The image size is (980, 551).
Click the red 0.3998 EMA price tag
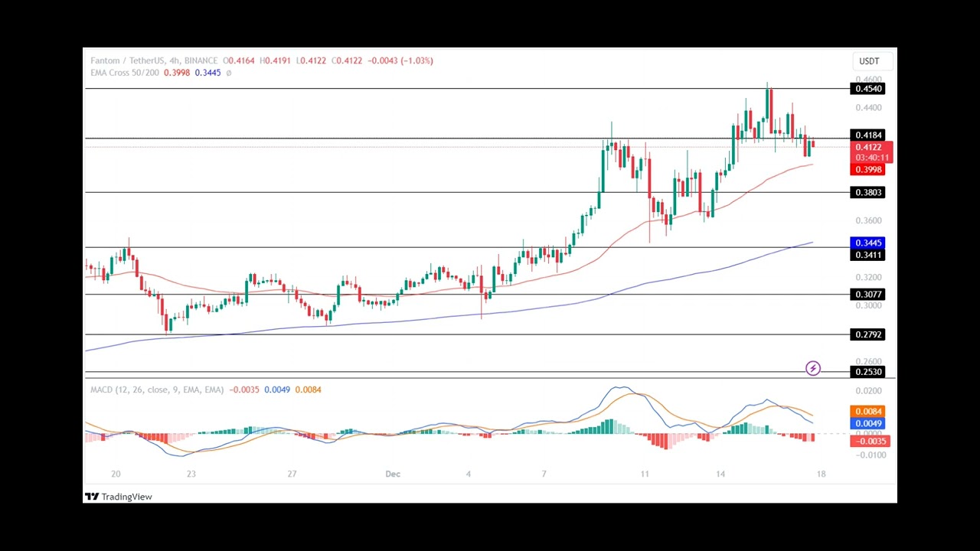coord(868,170)
